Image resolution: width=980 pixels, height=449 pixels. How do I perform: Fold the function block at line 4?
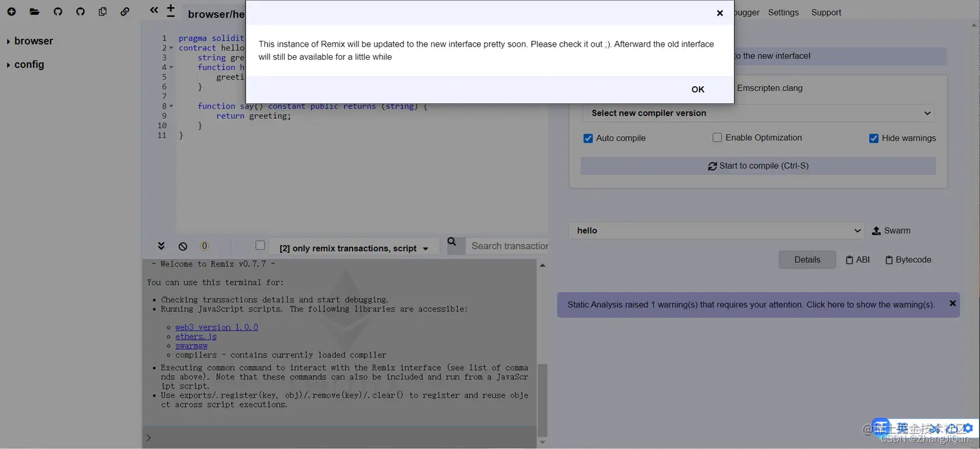coord(171,67)
